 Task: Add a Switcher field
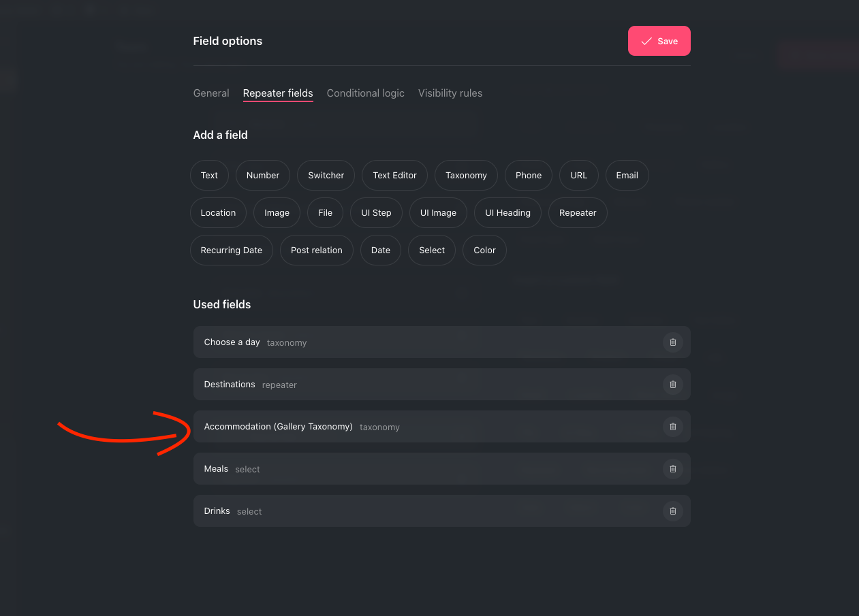click(x=326, y=175)
